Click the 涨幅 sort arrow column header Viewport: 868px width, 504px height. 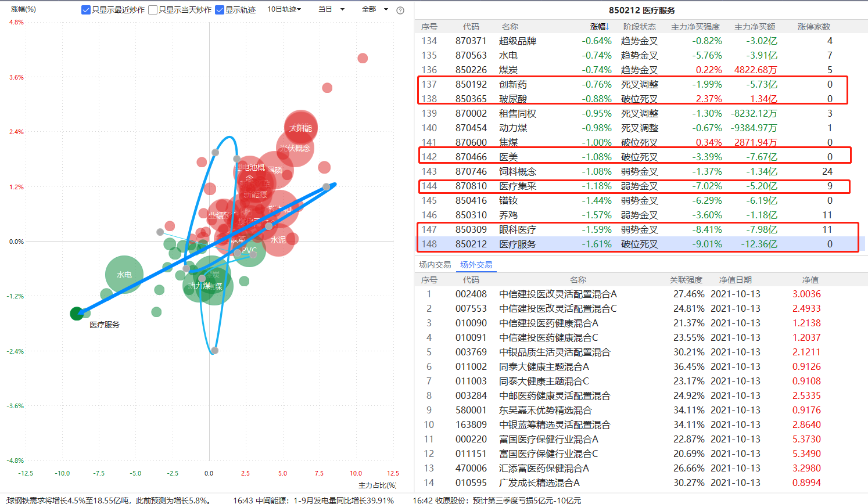pos(599,27)
